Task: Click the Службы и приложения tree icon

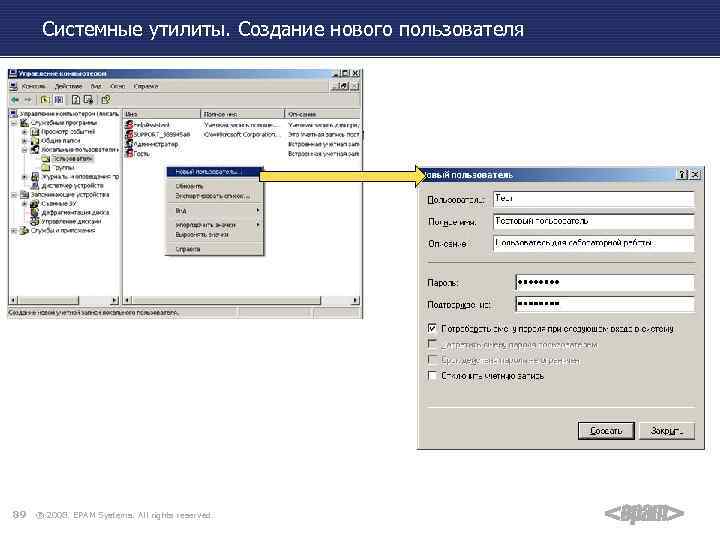Action: tap(24, 231)
